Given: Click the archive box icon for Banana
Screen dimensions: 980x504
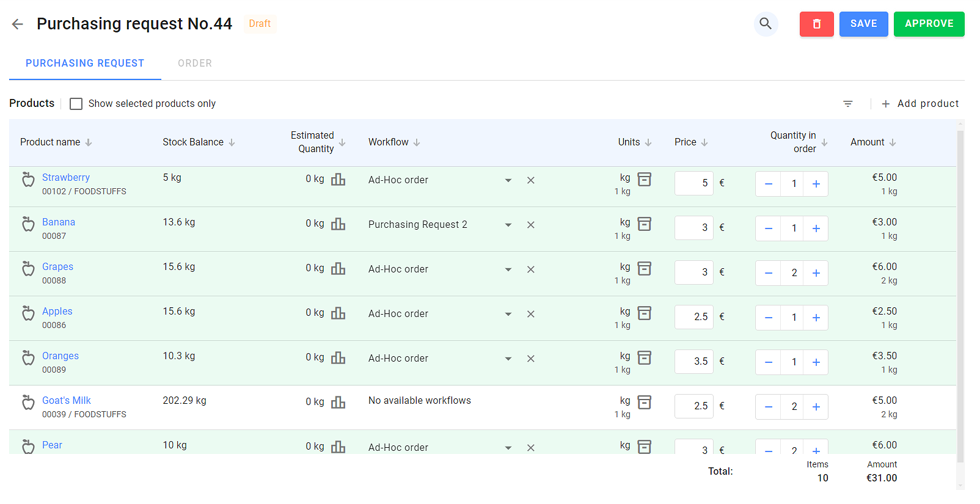Looking at the screenshot, I should (644, 224).
